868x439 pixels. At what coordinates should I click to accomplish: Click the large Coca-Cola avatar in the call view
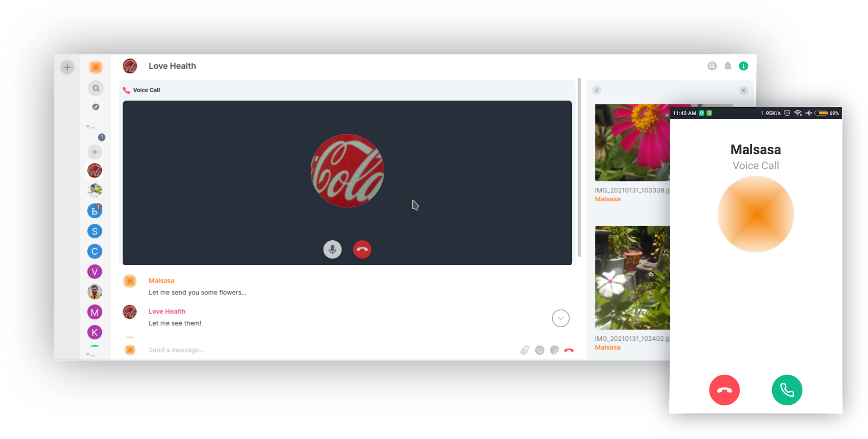pyautogui.click(x=347, y=171)
